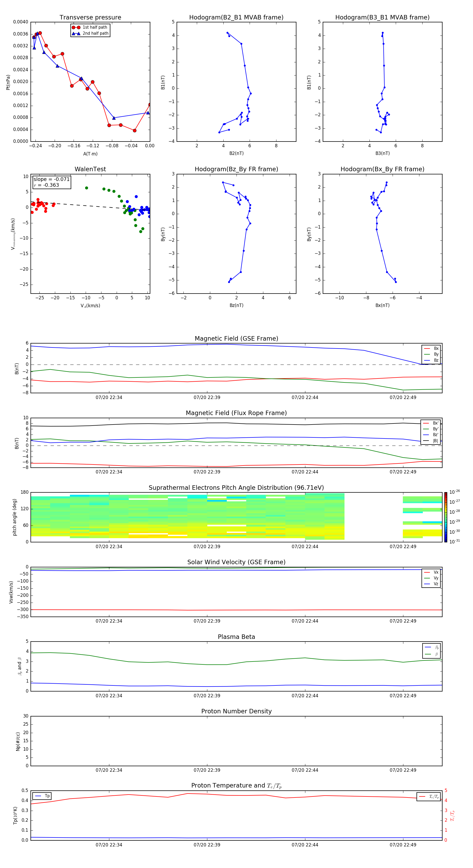
Task: Click the 'Transverse pressure' plot title
Action: 90,17
